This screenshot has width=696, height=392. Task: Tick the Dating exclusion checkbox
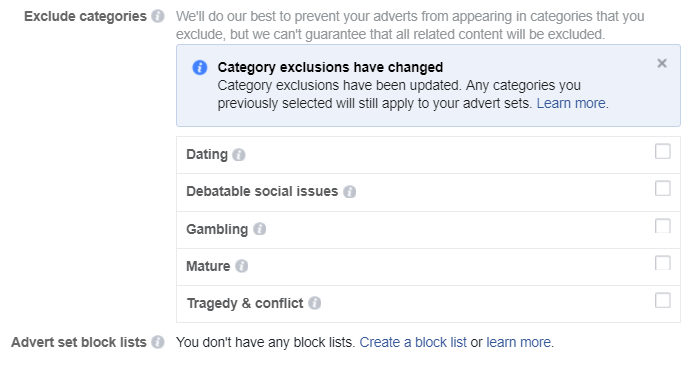[663, 151]
